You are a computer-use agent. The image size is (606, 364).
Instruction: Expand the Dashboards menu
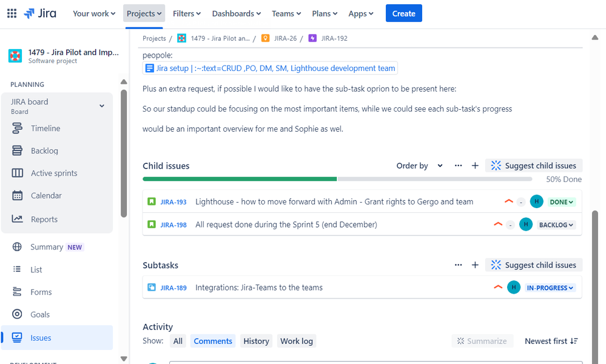[x=237, y=13]
